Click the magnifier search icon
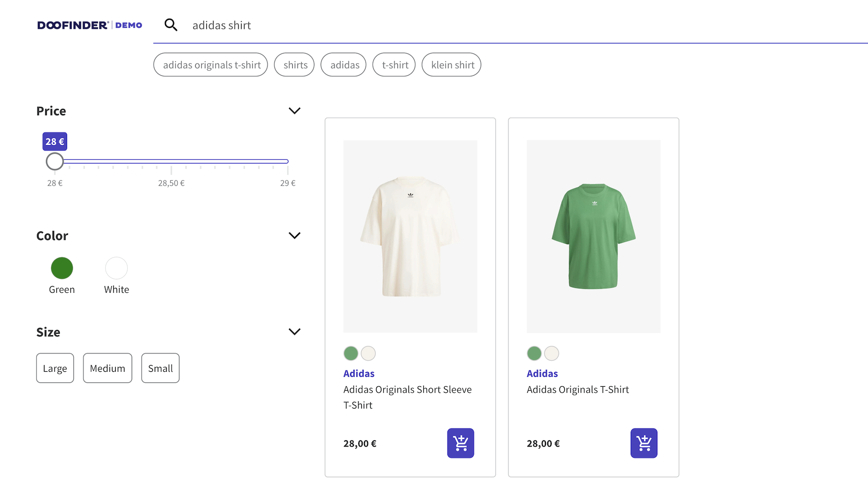The height and width of the screenshot is (490, 868). pyautogui.click(x=171, y=25)
